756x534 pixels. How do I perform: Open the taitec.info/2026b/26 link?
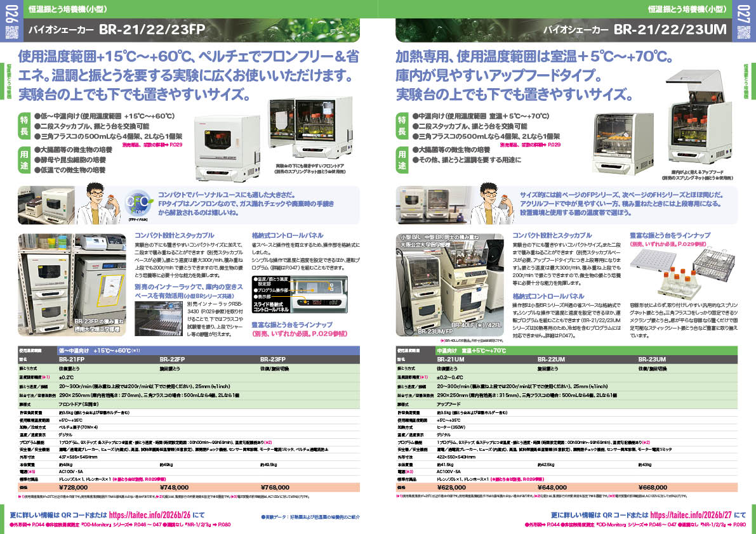174,516
